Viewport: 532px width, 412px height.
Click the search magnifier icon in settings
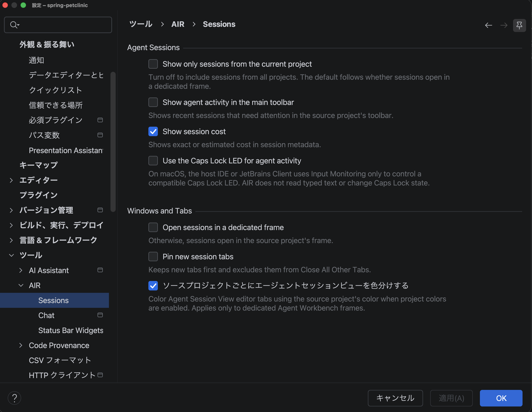click(x=15, y=25)
